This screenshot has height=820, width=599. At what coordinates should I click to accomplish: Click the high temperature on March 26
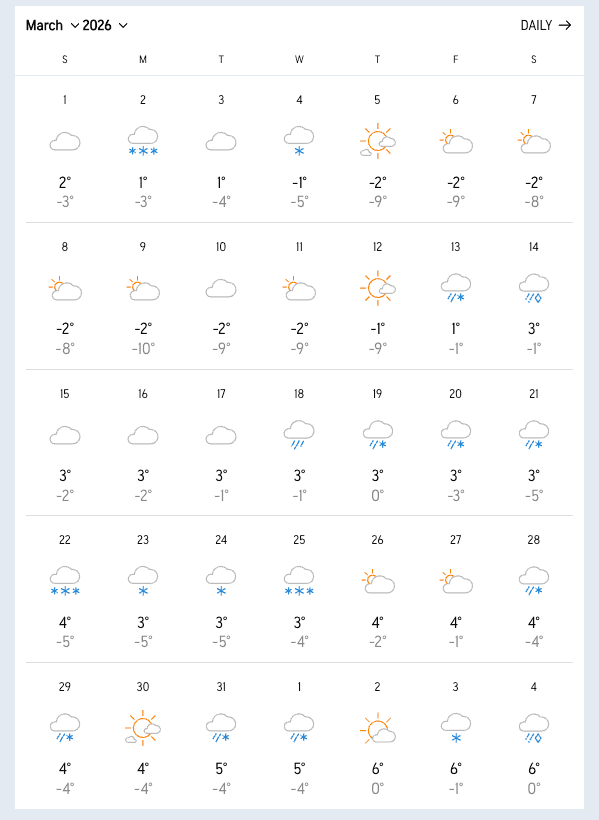pyautogui.click(x=377, y=622)
